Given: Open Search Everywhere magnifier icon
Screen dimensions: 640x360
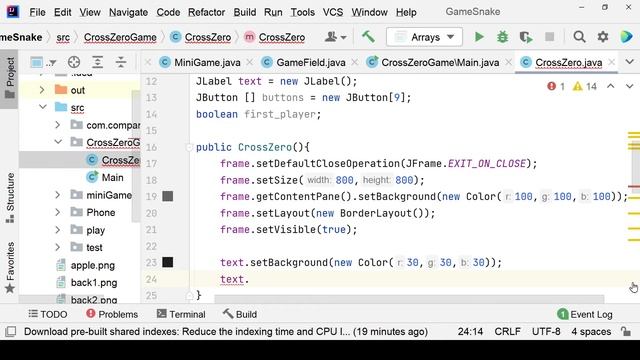Looking at the screenshot, I should pos(579,37).
